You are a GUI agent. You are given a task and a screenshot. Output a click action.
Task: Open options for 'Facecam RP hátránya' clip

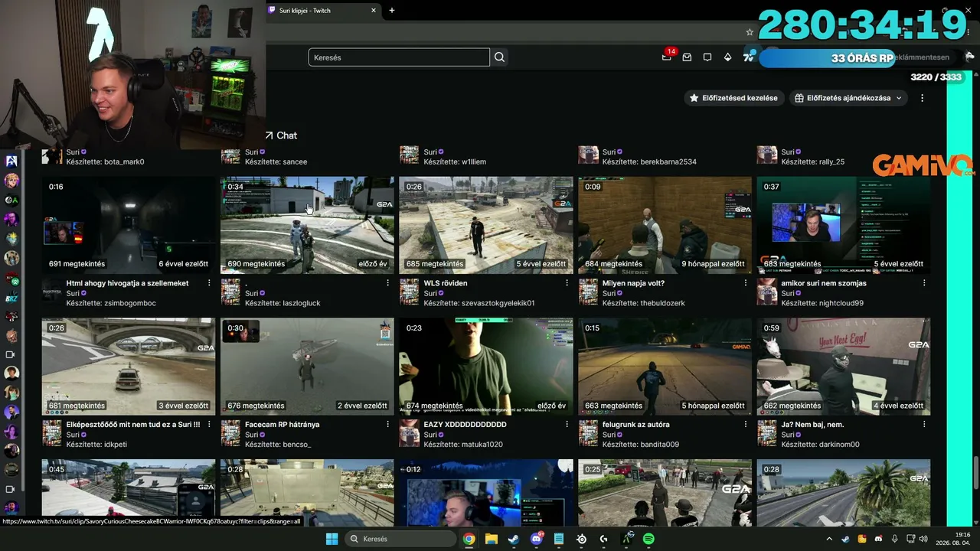[388, 425]
